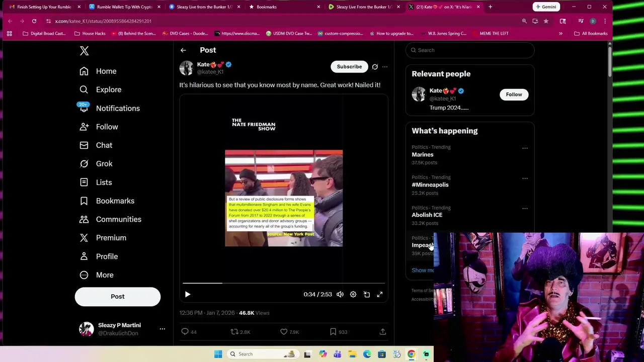Toggle picture-in-picture for video
The height and width of the screenshot is (362, 644).
367,295
